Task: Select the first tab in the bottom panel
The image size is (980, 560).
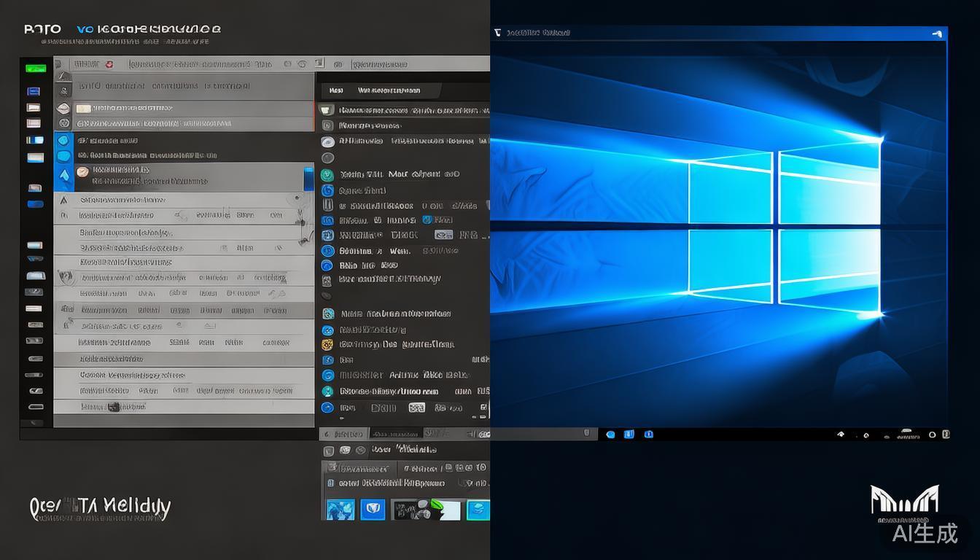Action: [x=343, y=434]
